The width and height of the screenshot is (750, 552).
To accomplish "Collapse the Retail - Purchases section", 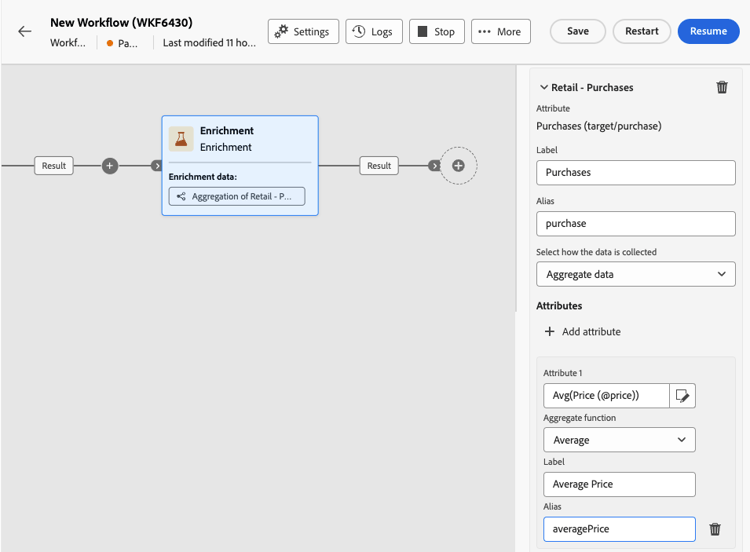I will point(544,88).
